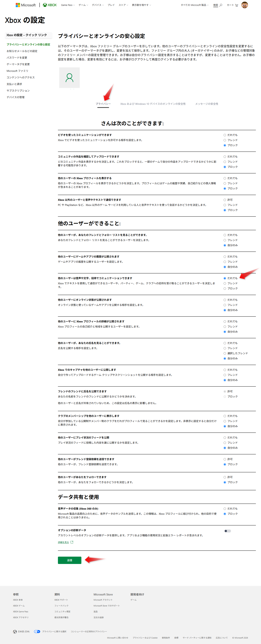Open the shopping cart icon
Image resolution: width=261 pixels, height=644 pixels.
[x=236, y=5]
